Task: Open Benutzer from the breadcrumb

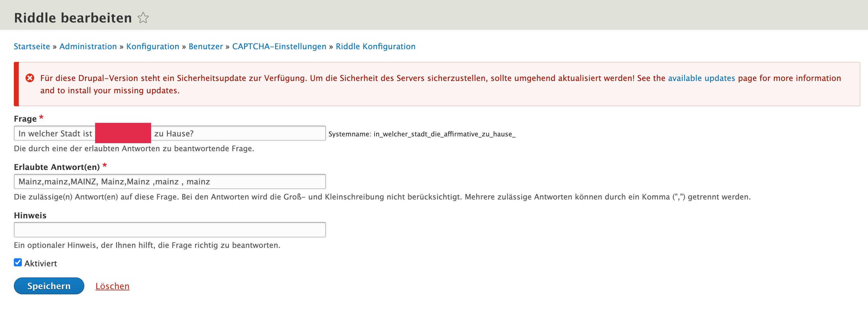Action: [x=206, y=46]
